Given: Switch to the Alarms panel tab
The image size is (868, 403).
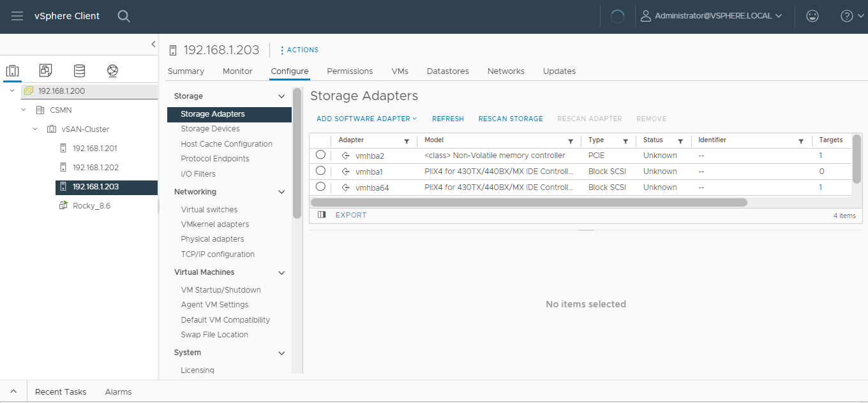Looking at the screenshot, I should (x=118, y=392).
